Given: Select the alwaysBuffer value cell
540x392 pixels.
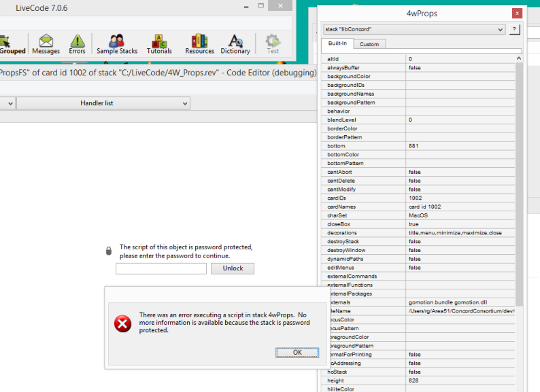Looking at the screenshot, I should point(460,68).
